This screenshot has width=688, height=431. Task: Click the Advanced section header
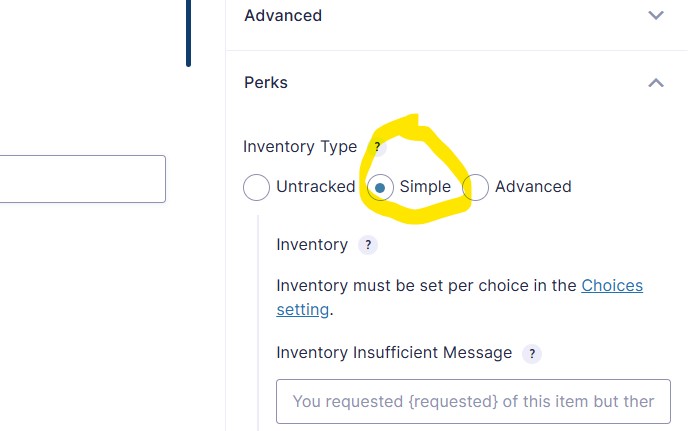(457, 16)
